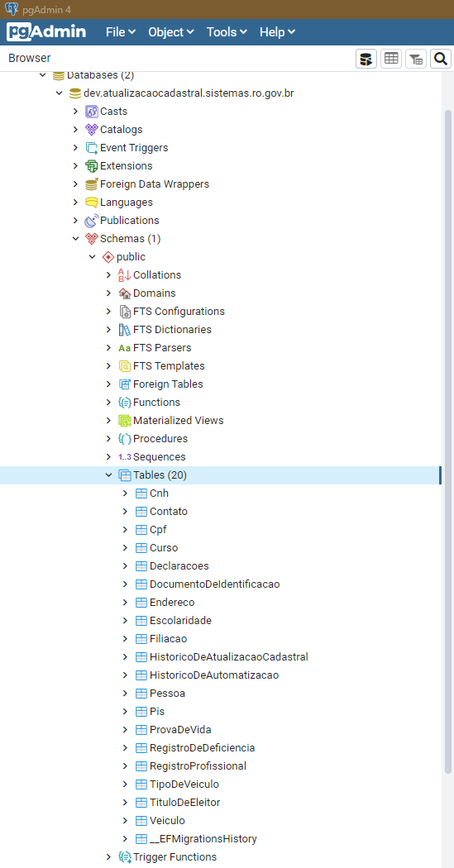Screen dimensions: 454x868
Task: Click the FTS Dictionaries icon
Action: pos(125,329)
